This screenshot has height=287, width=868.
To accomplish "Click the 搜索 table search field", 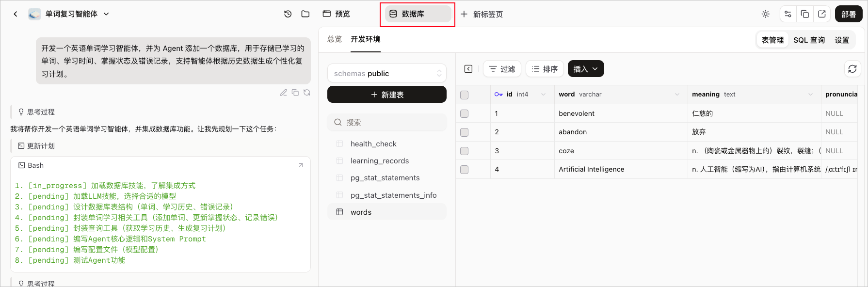I will pos(387,123).
